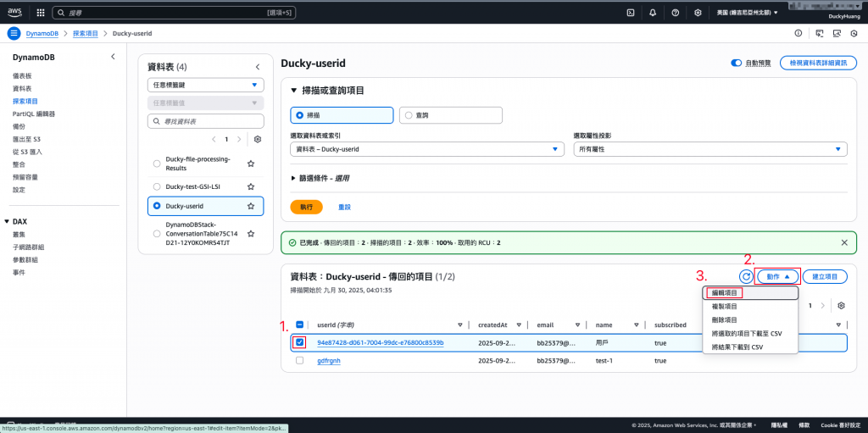Sort by the createdAt column arrow
The width and height of the screenshot is (868, 433).
519,325
